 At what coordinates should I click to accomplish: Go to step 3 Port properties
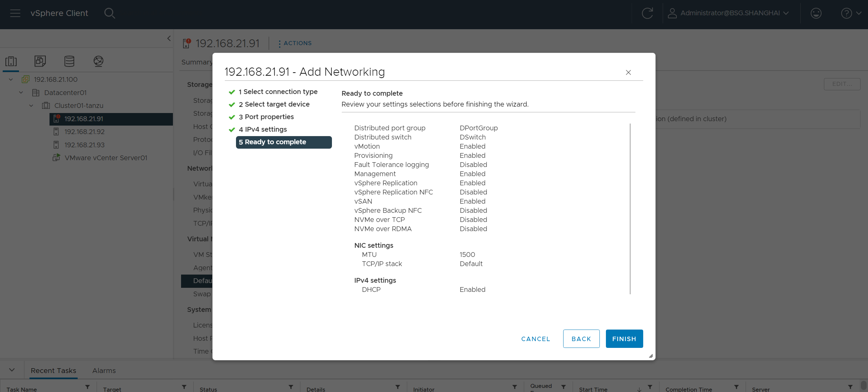269,117
